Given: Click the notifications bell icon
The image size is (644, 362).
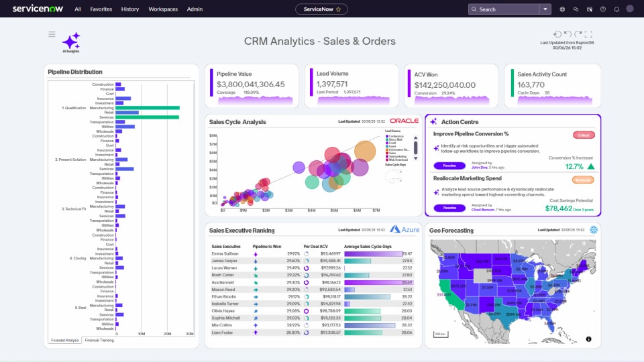Looking at the screenshot, I should click(616, 9).
